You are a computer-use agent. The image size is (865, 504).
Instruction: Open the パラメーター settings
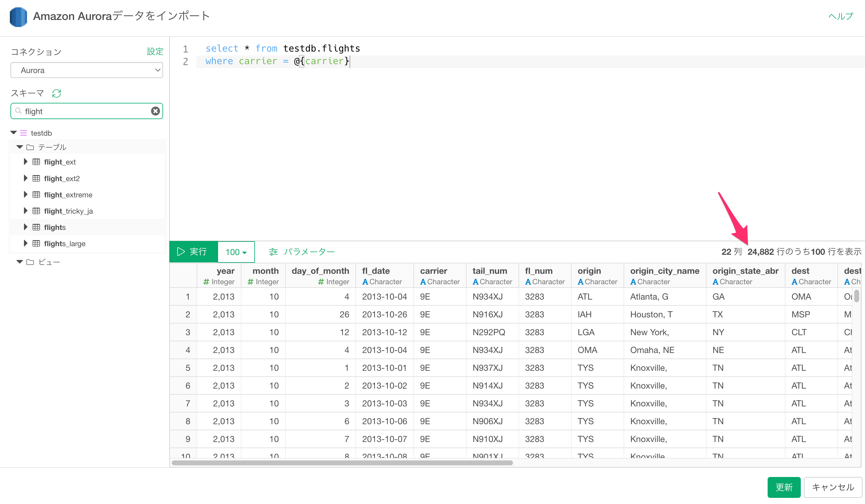[302, 252]
